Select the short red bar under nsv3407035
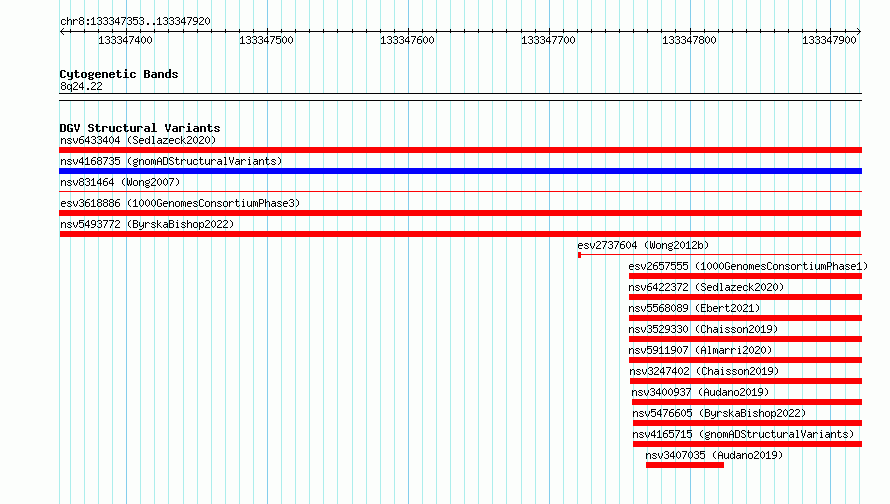The image size is (890, 504). click(x=685, y=465)
